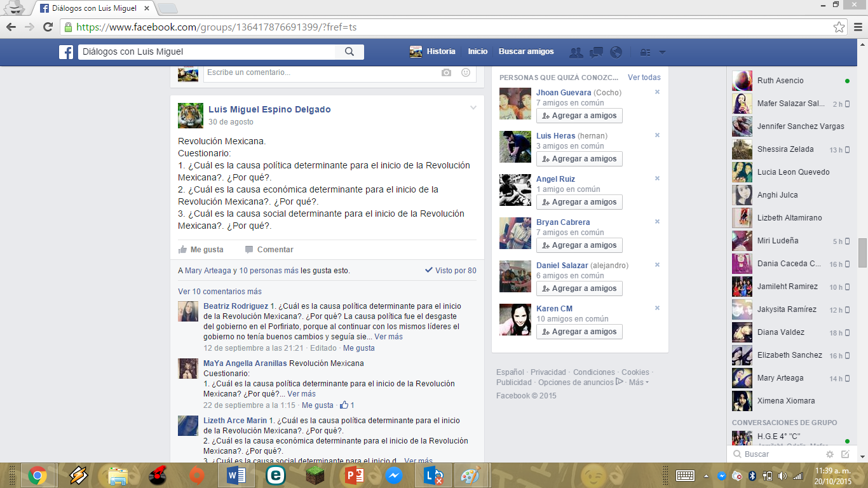Screen dimensions: 868x488
Task: Click the browser back arrow
Action: pyautogui.click(x=11, y=27)
